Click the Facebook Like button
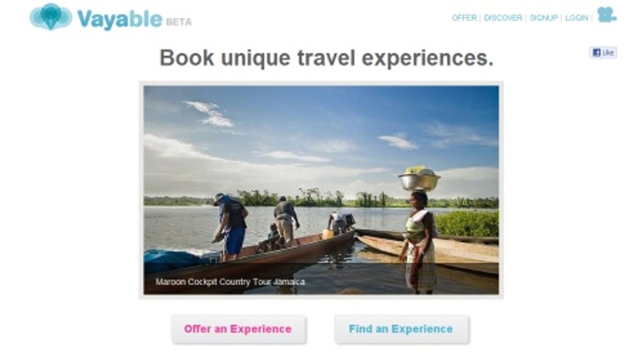 (603, 53)
